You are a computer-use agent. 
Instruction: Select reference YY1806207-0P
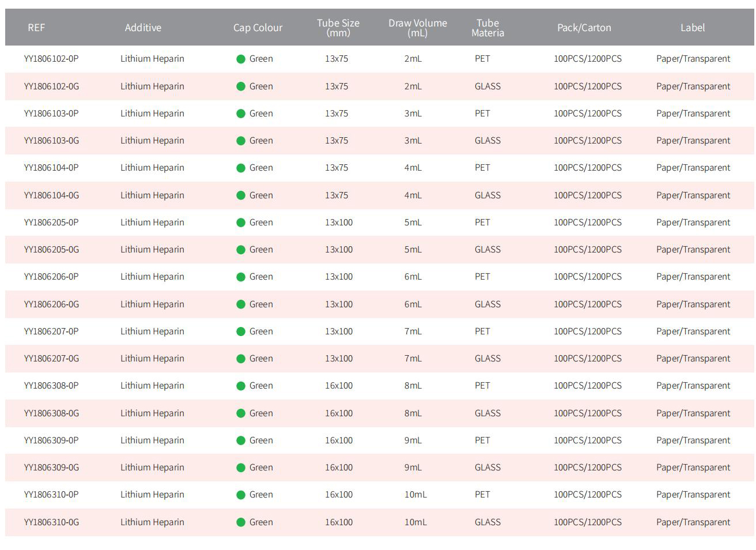51,331
